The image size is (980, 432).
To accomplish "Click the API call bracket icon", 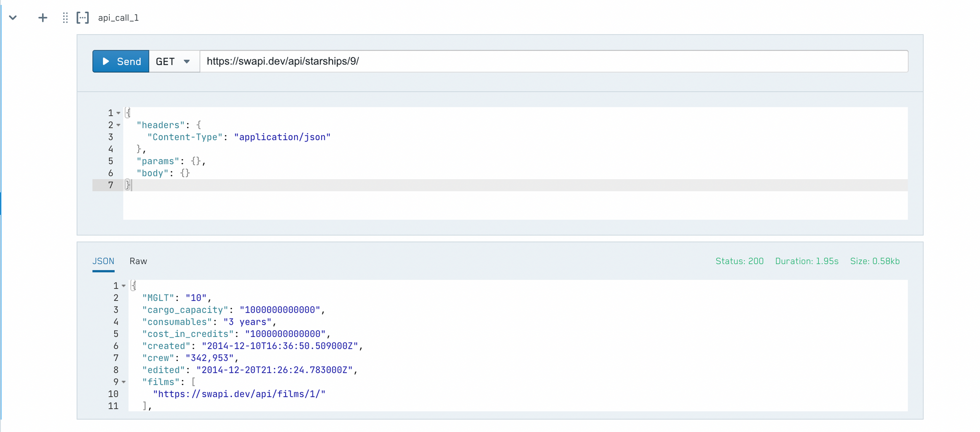I will coord(82,18).
